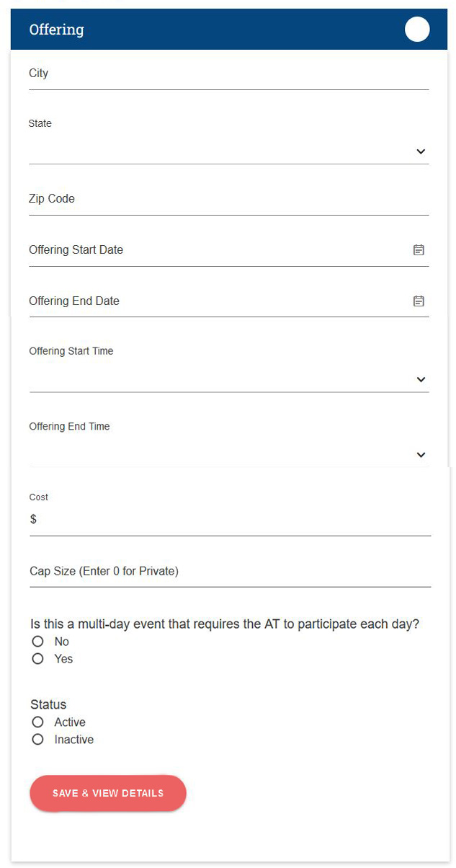Viewport: 456px width, 868px height.
Task: Click the Offering header title
Action: click(x=56, y=30)
